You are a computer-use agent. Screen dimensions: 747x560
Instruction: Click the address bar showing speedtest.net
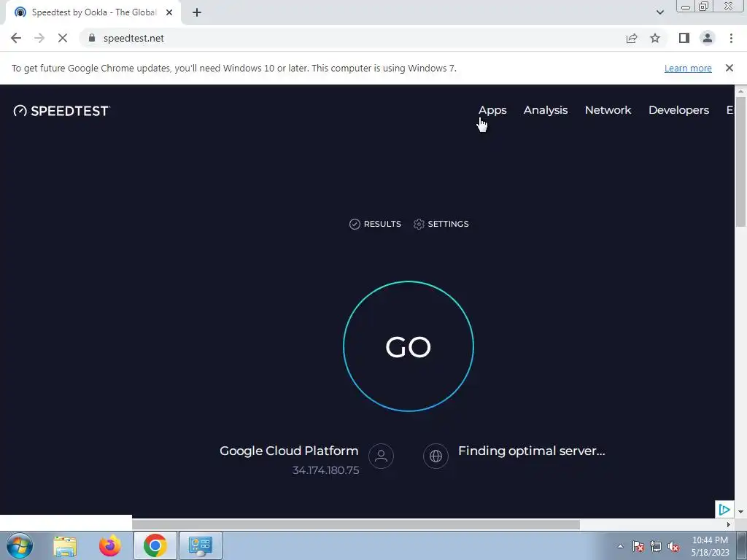pyautogui.click(x=352, y=38)
